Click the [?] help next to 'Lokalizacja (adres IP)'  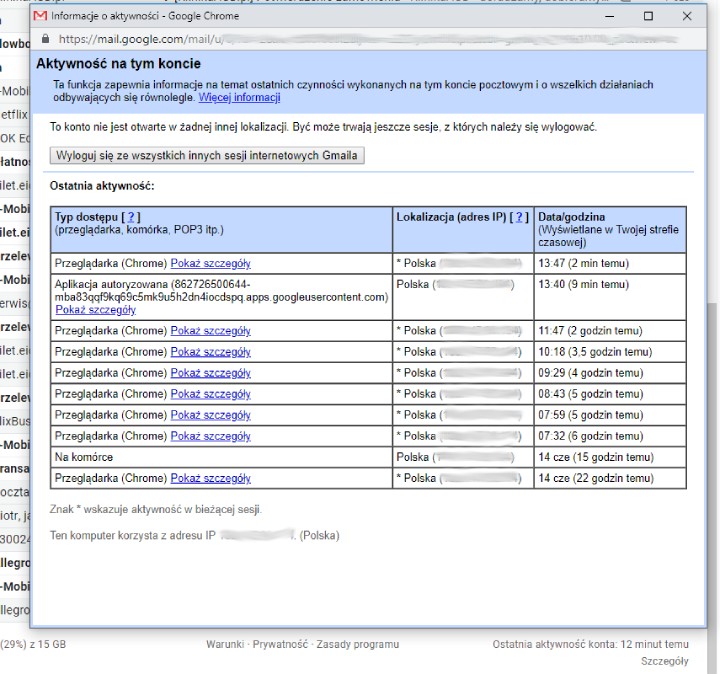click(x=518, y=217)
